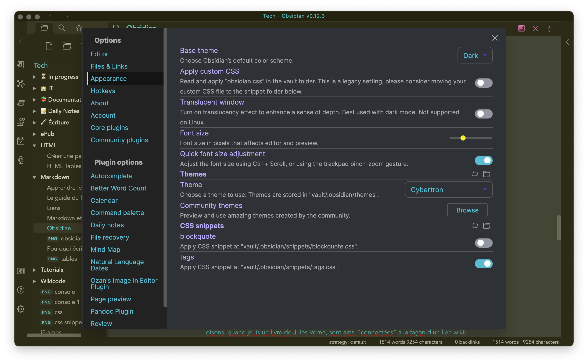Expand the Wikicode folder
Viewport: 588px width, 364px height.
[35, 281]
